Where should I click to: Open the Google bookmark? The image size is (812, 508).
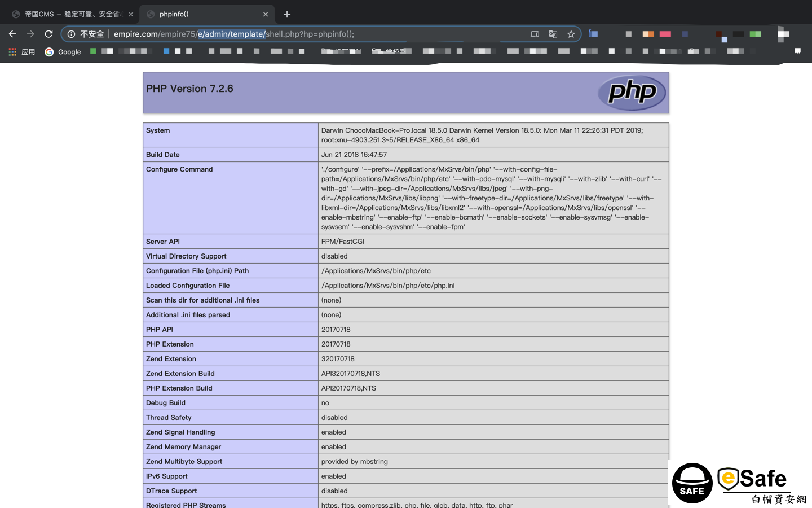(x=63, y=52)
